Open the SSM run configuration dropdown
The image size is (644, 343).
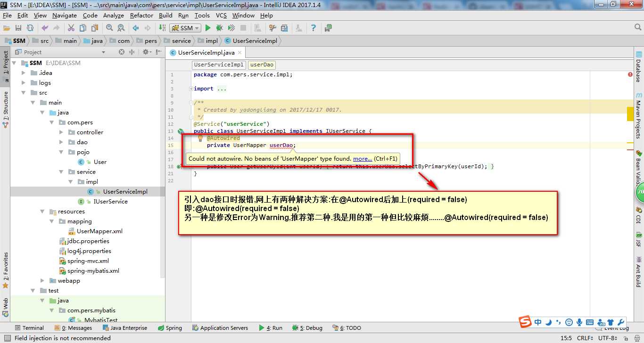tap(185, 28)
